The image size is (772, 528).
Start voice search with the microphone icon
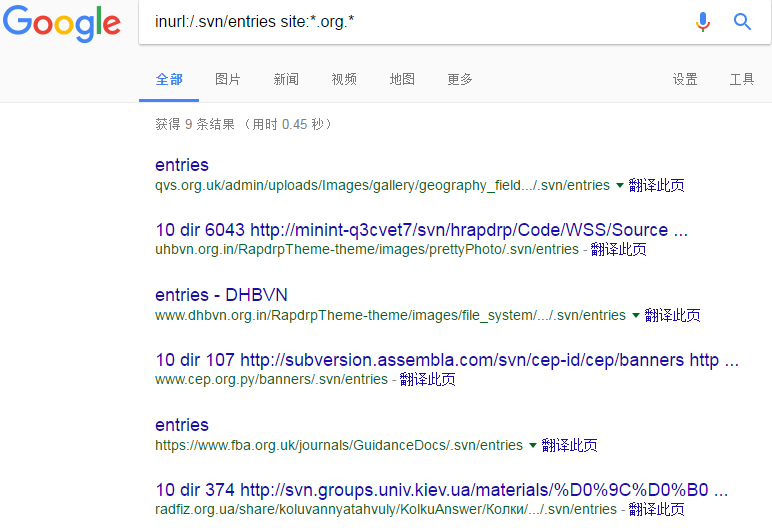703,22
